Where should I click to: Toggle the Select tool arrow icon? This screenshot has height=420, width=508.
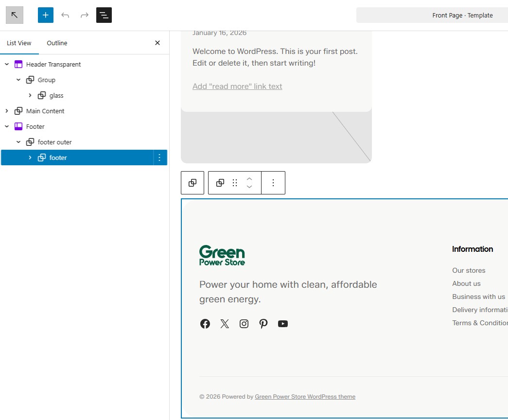point(15,15)
